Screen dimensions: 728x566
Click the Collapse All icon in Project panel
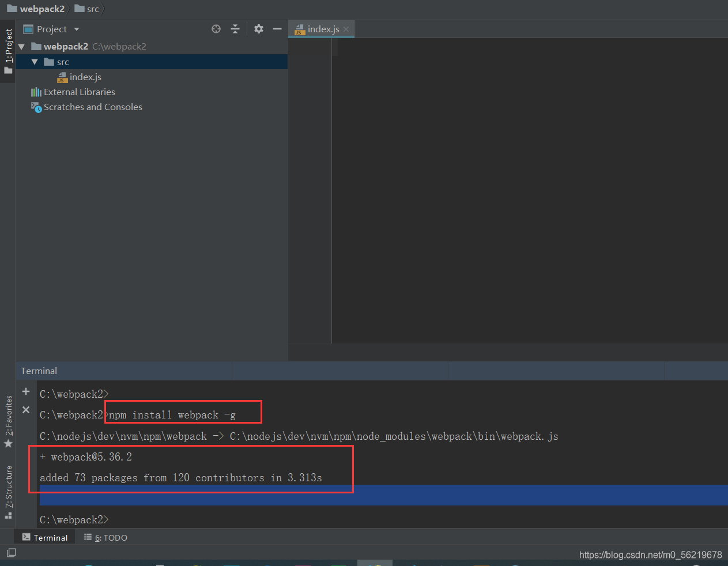click(235, 29)
